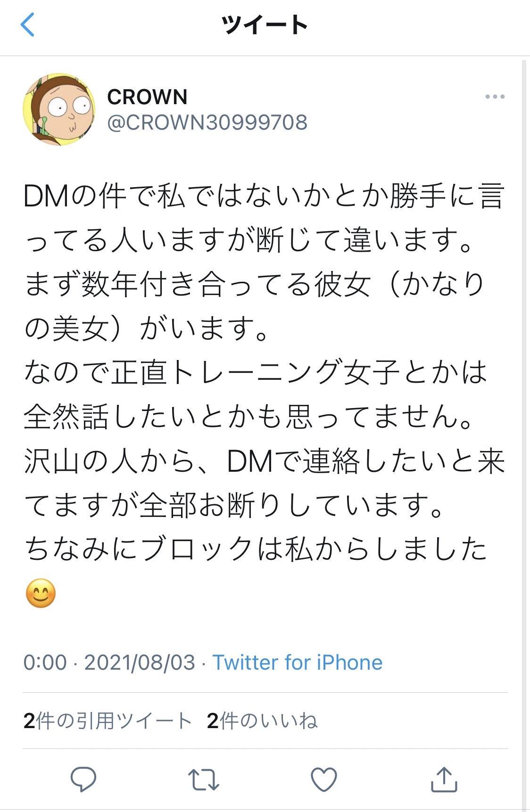View the 2件のいいね list
Viewport: 530px width, 812px height.
point(262,721)
